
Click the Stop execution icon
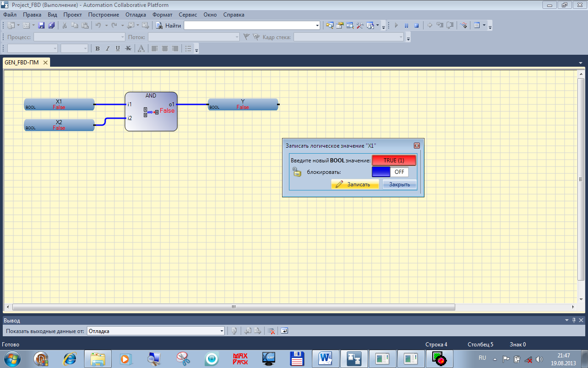point(416,25)
